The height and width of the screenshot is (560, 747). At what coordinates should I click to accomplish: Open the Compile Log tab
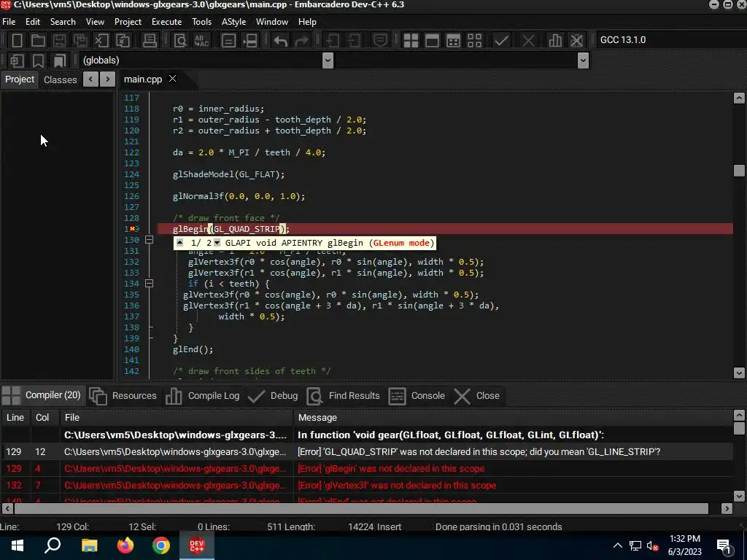coord(203,396)
